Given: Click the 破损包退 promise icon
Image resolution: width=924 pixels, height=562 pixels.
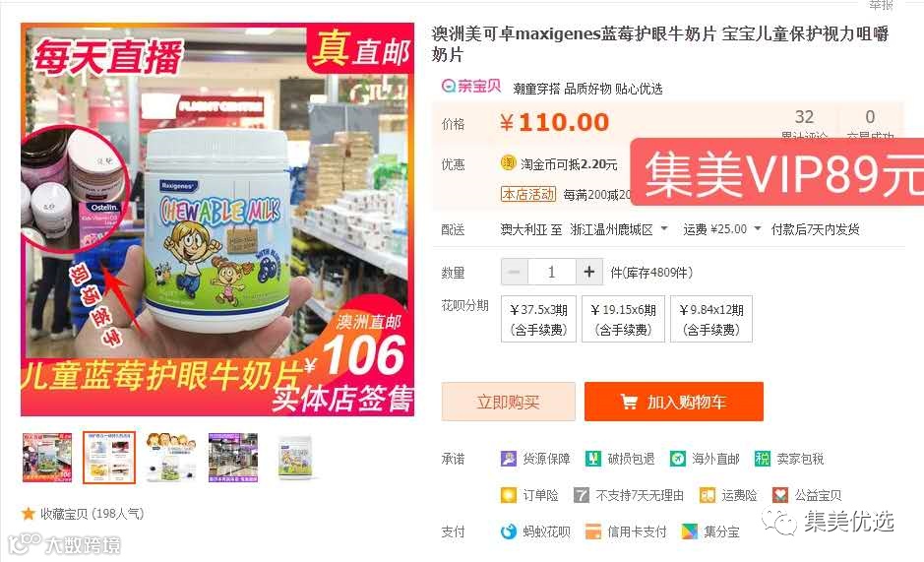Looking at the screenshot, I should pyautogui.click(x=592, y=459).
